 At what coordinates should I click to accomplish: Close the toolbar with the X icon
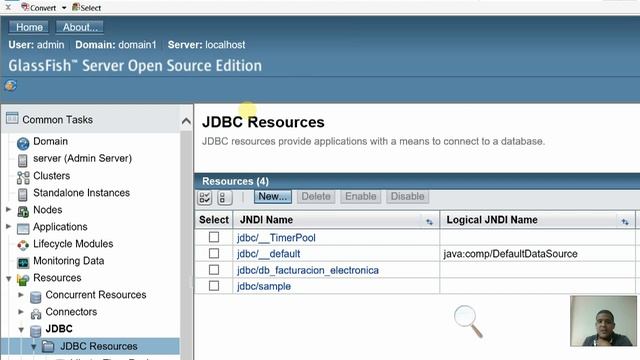(x=8, y=7)
